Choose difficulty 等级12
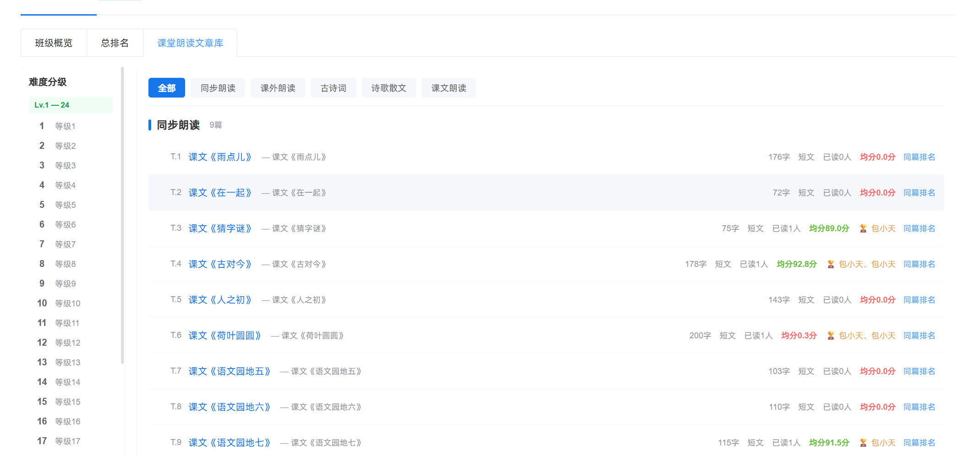The height and width of the screenshot is (456, 980). coord(67,342)
